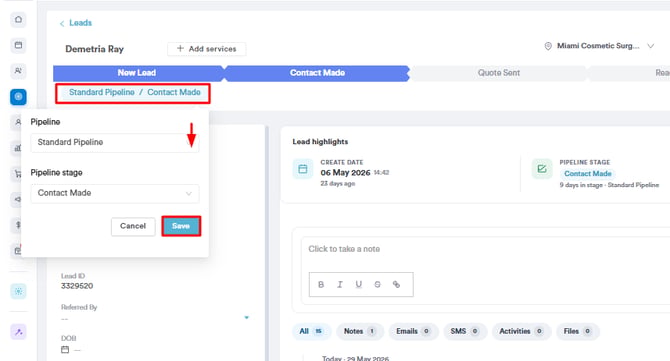This screenshot has width=670, height=361.
Task: Open the purple magic tool sidebar icon
Action: pyautogui.click(x=18, y=332)
